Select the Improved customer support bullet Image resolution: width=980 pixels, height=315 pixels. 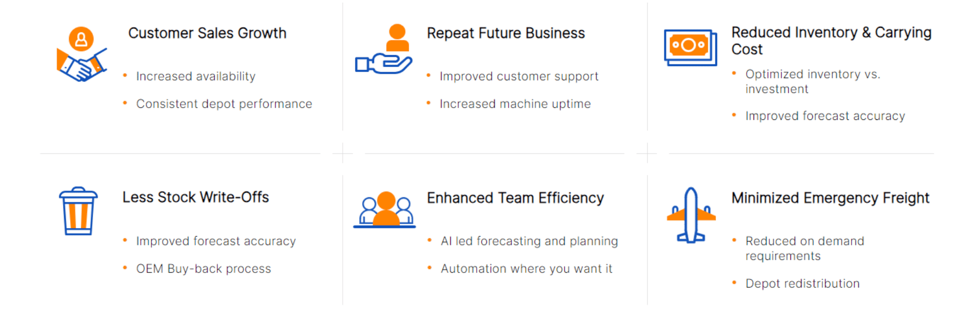519,76
